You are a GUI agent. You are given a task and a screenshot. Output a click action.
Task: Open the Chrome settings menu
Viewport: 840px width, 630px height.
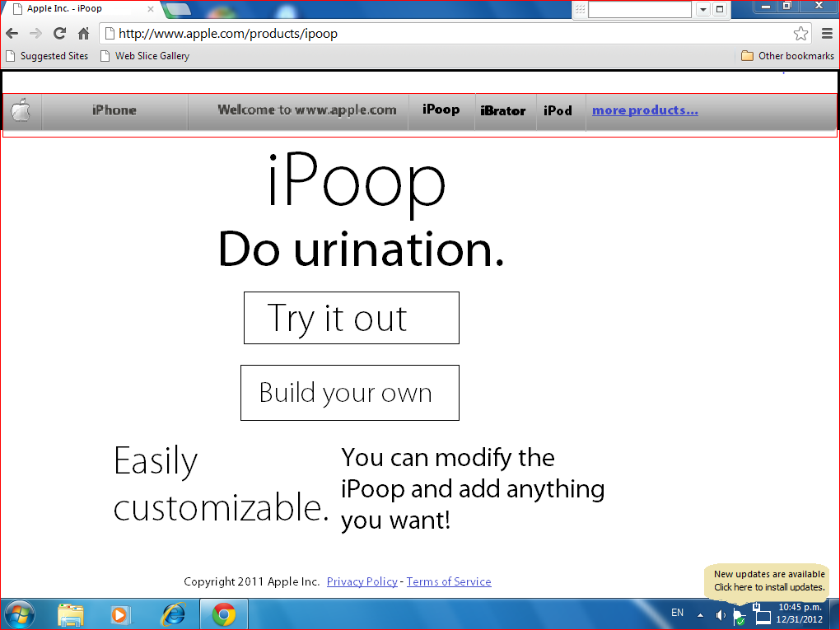(826, 33)
